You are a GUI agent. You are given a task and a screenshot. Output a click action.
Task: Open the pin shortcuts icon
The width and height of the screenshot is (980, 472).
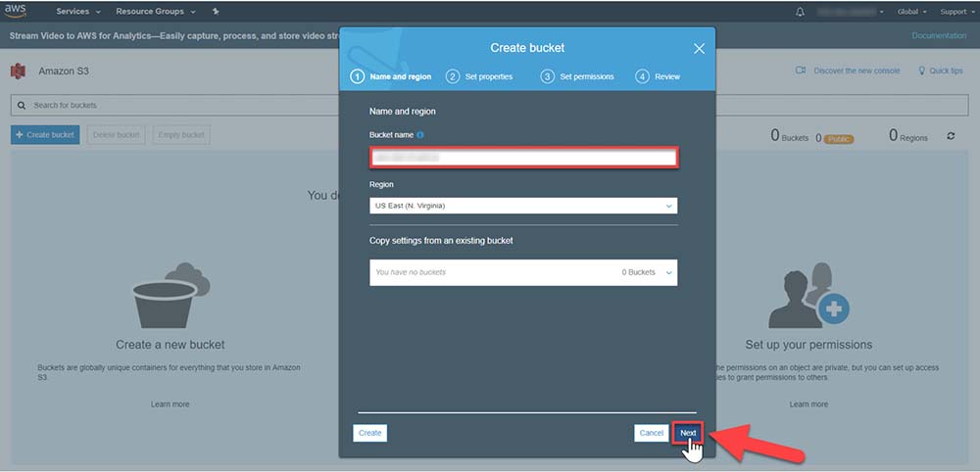point(216,12)
